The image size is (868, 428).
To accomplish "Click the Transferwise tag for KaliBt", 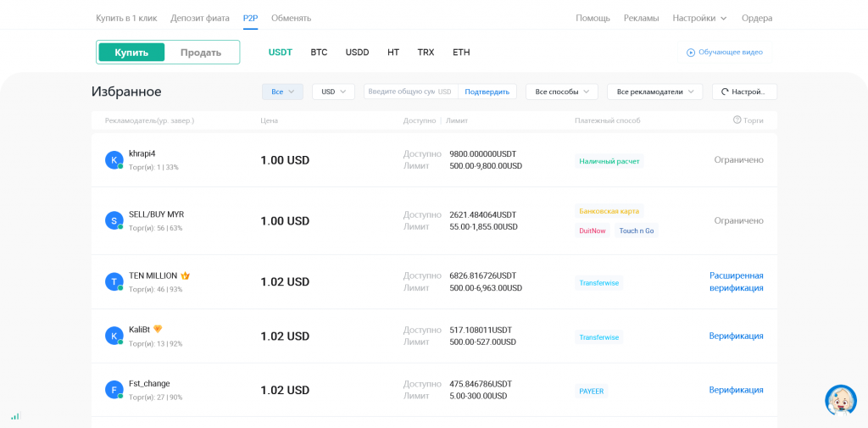I will (599, 337).
